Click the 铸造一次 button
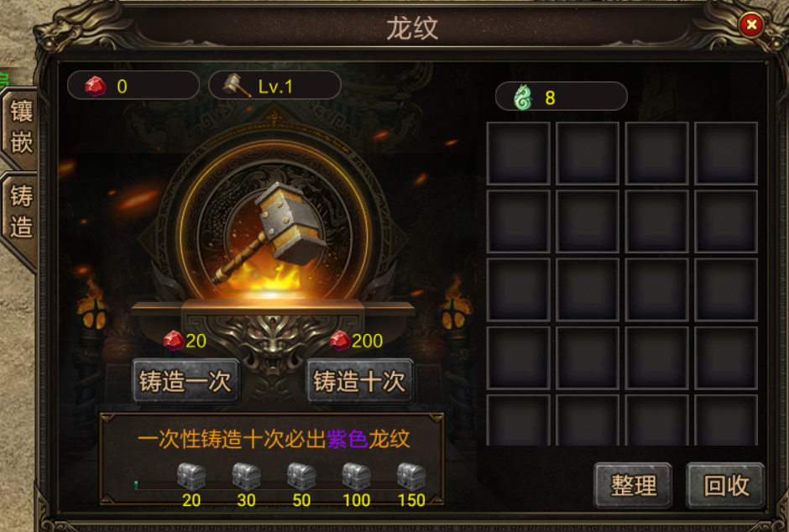The width and height of the screenshot is (789, 532). pyautogui.click(x=185, y=381)
